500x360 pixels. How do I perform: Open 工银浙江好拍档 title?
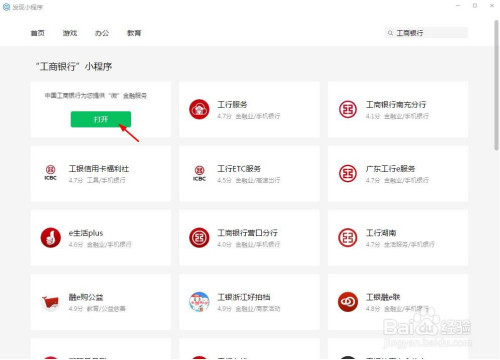[x=244, y=297]
